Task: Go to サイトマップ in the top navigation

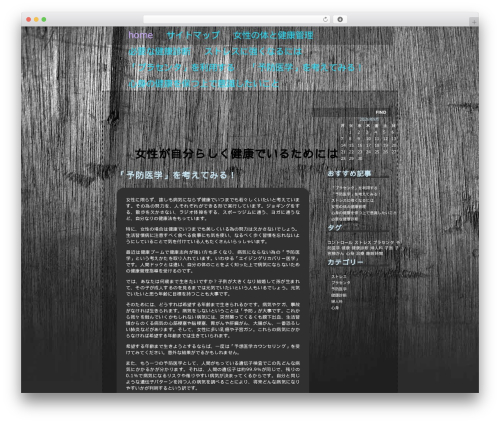Action: click(x=193, y=35)
